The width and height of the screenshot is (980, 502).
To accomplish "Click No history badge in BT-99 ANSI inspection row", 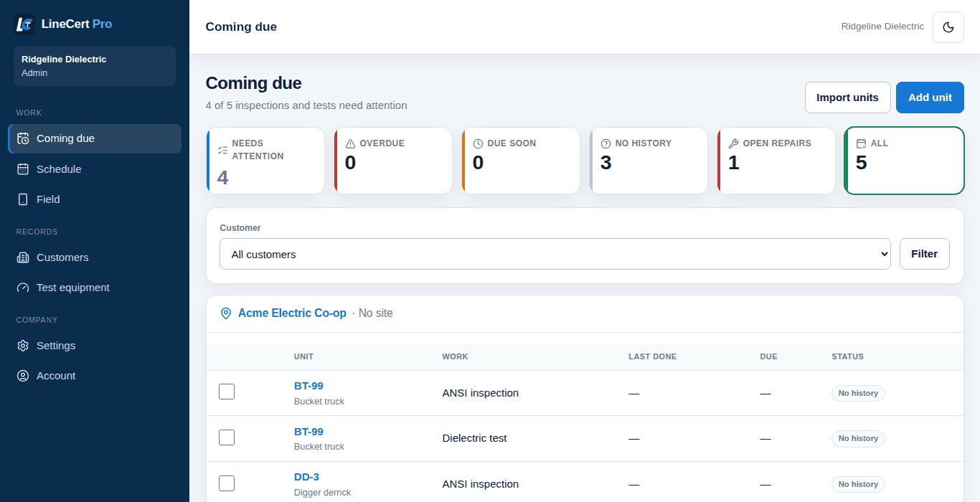I will pyautogui.click(x=858, y=393).
